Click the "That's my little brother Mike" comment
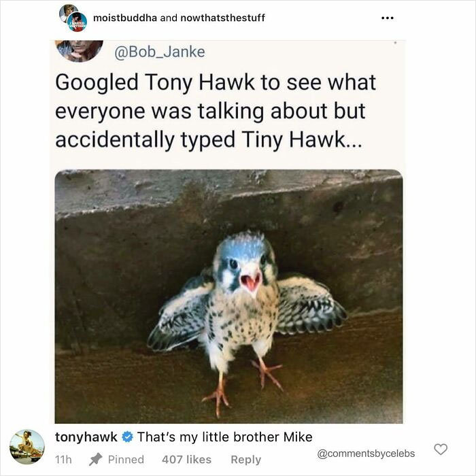The width and height of the screenshot is (476, 476). (224, 437)
